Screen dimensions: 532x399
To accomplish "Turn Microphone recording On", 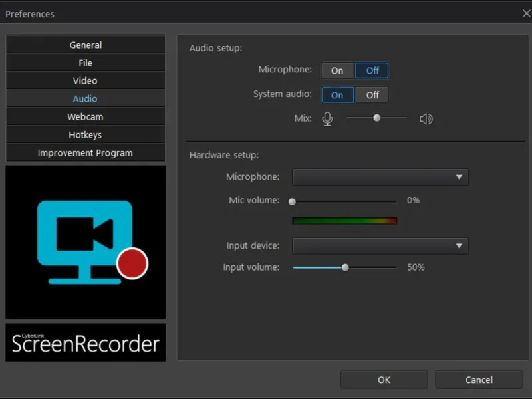I will point(338,70).
